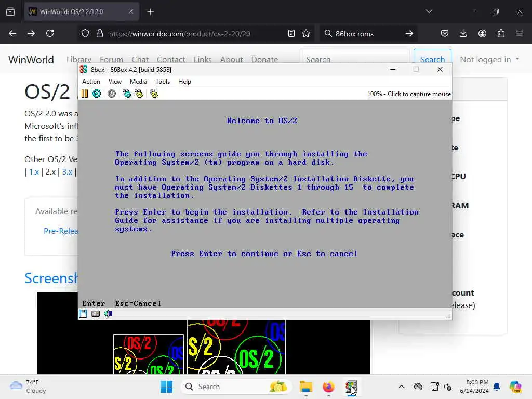Click the WinWorld Search button
Image resolution: width=532 pixels, height=399 pixels.
coord(432,56)
